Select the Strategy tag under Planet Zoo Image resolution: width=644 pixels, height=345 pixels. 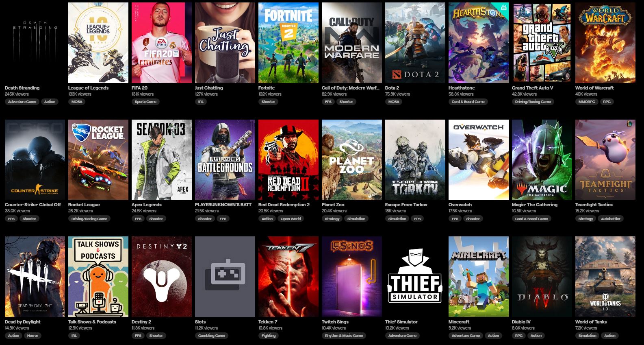coord(332,219)
